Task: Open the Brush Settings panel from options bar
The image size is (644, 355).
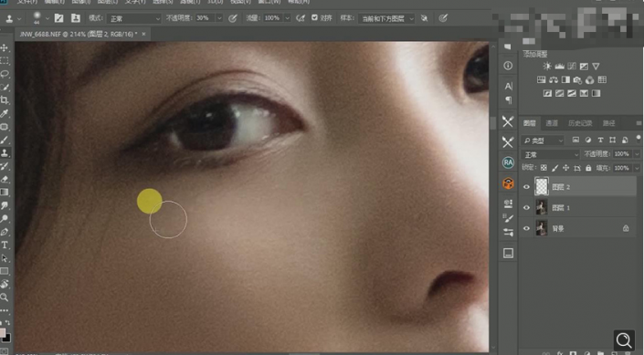Action: pos(58,18)
